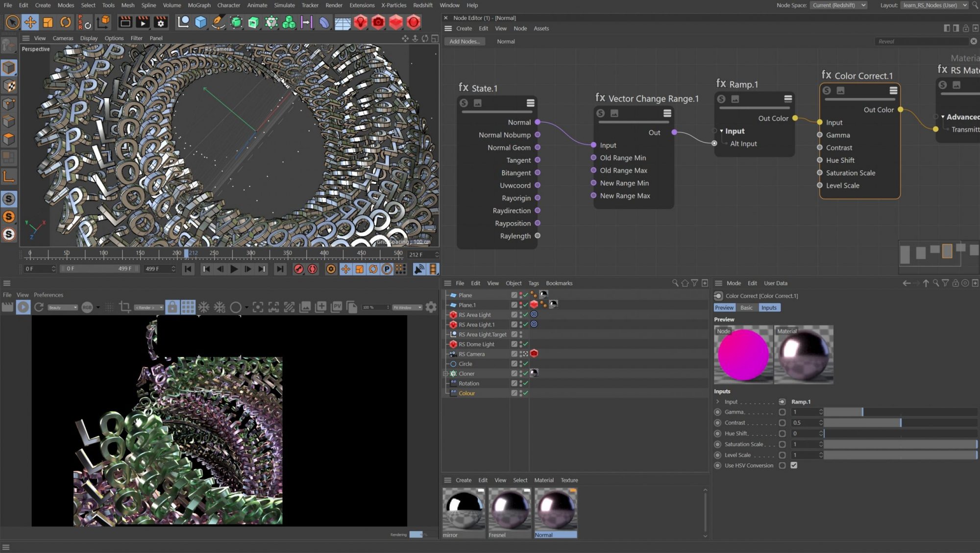This screenshot has width=980, height=553.
Task: Select the Move tool in top toolbar
Action: coord(30,22)
